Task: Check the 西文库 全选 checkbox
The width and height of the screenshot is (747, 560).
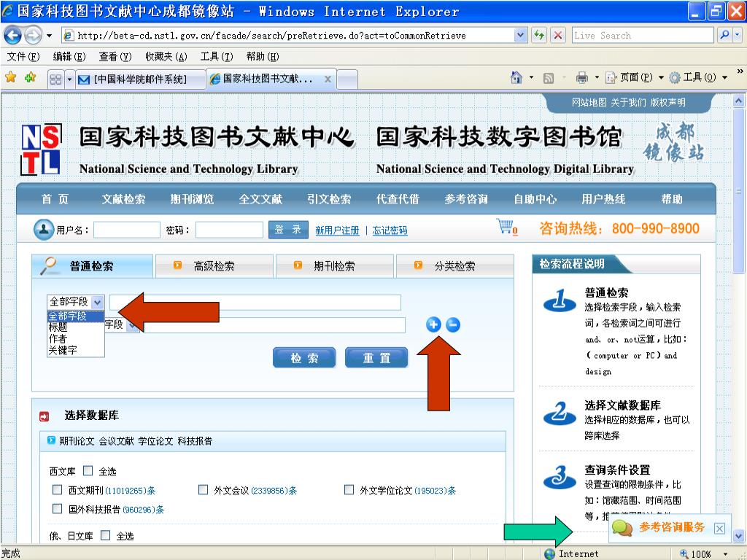Action: [x=88, y=471]
